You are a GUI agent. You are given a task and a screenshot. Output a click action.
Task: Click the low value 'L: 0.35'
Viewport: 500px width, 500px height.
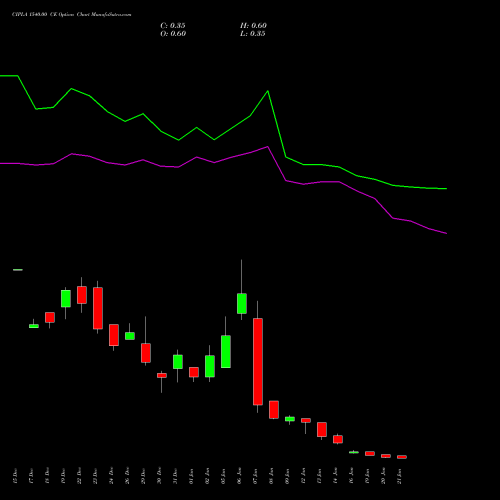[253, 34]
